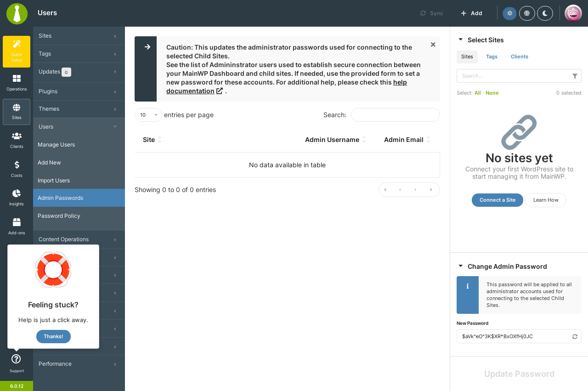
Task: Expand the Plugins menu section
Action: (79, 91)
